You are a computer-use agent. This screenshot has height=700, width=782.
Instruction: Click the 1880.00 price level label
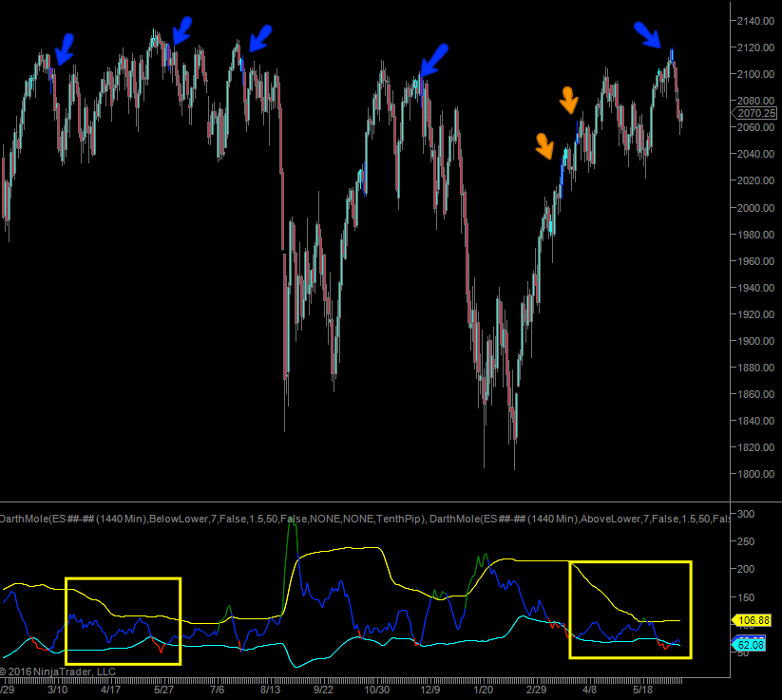click(x=755, y=368)
